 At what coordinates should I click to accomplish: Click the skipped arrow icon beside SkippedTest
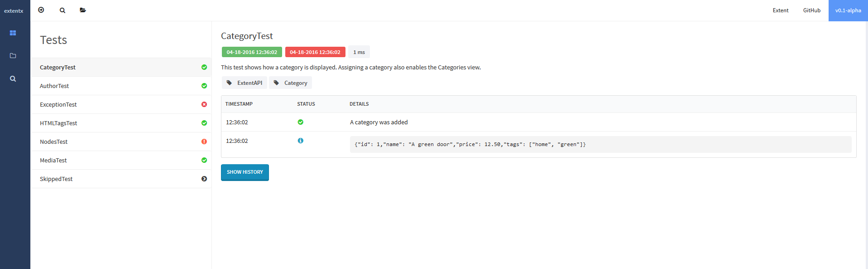pyautogui.click(x=204, y=179)
